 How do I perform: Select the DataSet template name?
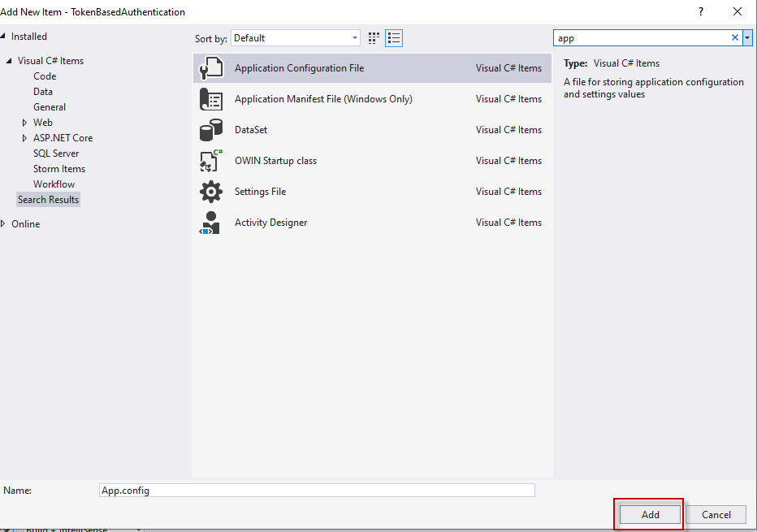coord(251,130)
